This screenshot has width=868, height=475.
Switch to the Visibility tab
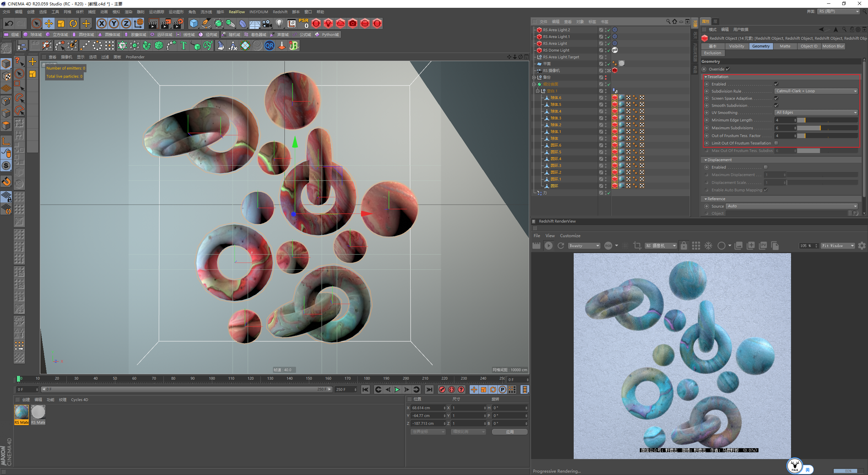(x=736, y=46)
